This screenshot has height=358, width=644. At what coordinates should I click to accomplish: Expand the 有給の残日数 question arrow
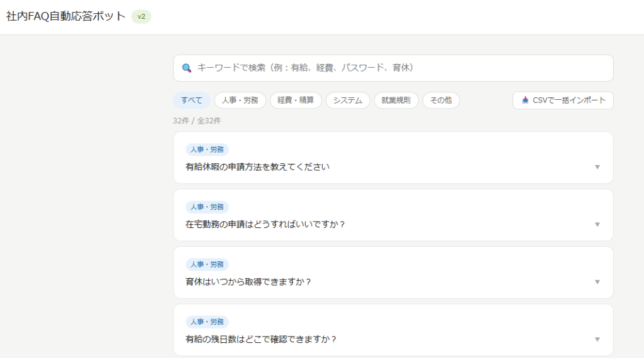[x=597, y=340]
